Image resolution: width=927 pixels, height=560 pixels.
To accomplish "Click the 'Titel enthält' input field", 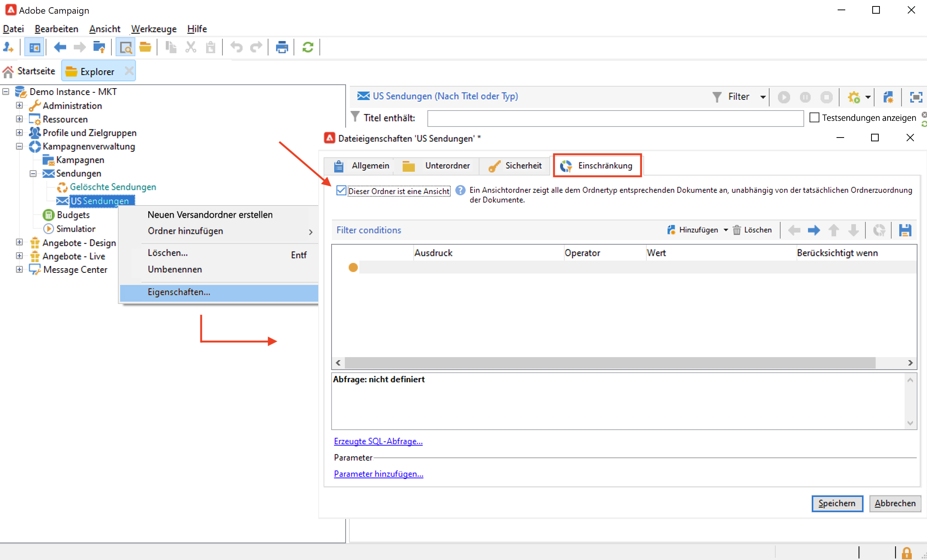I will 615,118.
